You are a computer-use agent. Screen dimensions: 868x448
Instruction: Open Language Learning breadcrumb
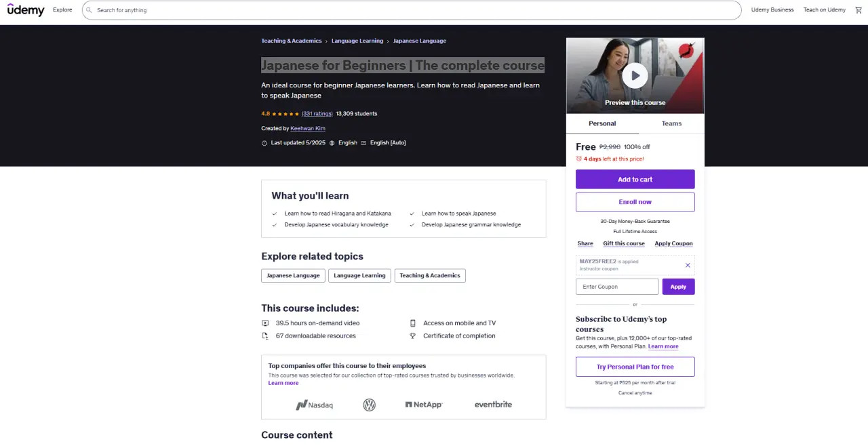[x=357, y=41]
